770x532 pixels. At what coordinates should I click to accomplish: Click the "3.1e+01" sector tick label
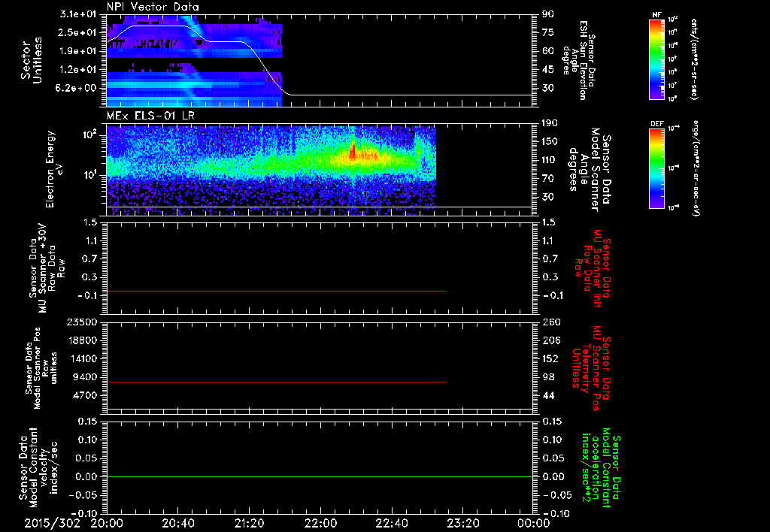[x=80, y=14]
